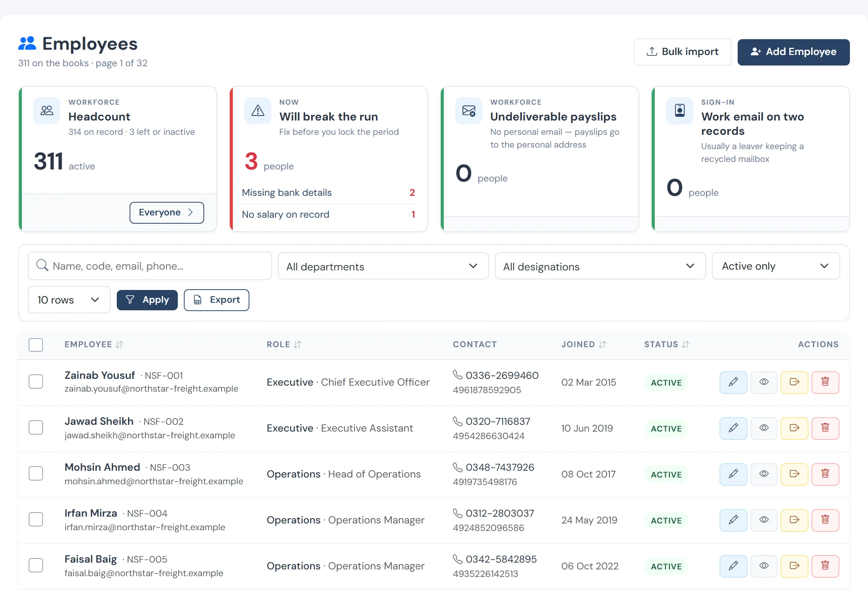Check the Faisal Baig row checkbox

pos(36,565)
